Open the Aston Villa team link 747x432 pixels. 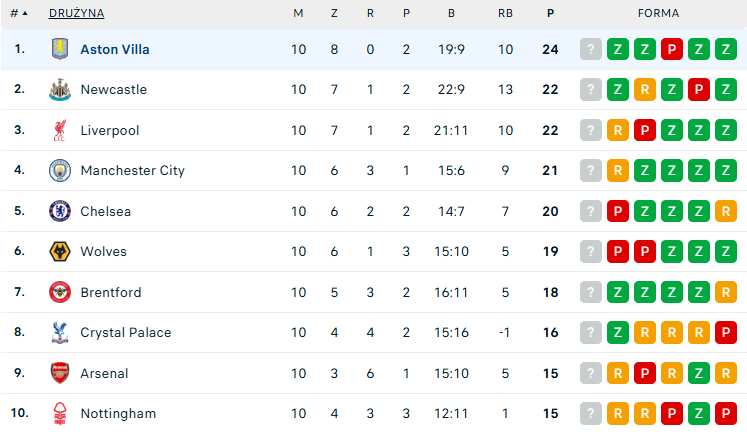[x=115, y=50]
